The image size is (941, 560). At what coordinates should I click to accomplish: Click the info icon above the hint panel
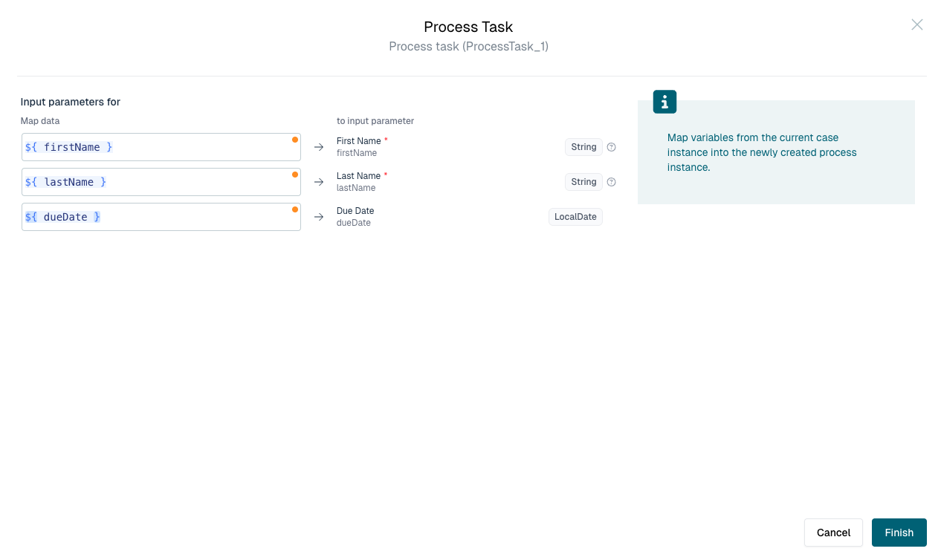(x=664, y=102)
